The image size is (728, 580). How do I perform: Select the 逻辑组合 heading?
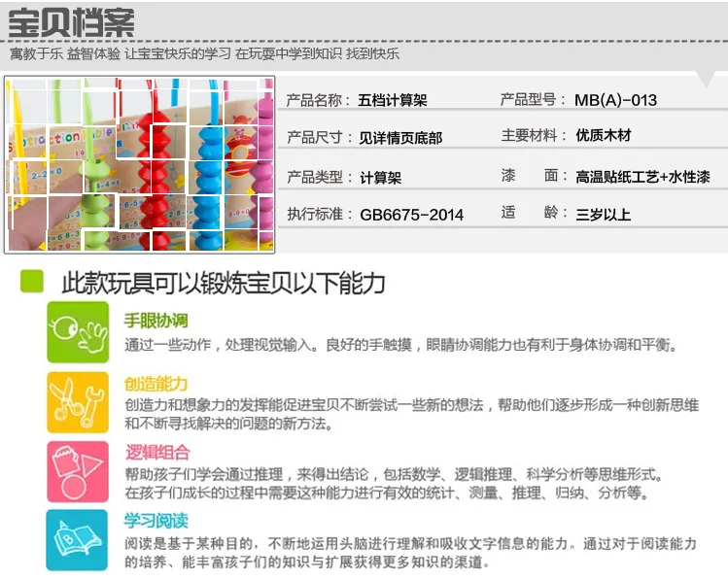tap(157, 452)
